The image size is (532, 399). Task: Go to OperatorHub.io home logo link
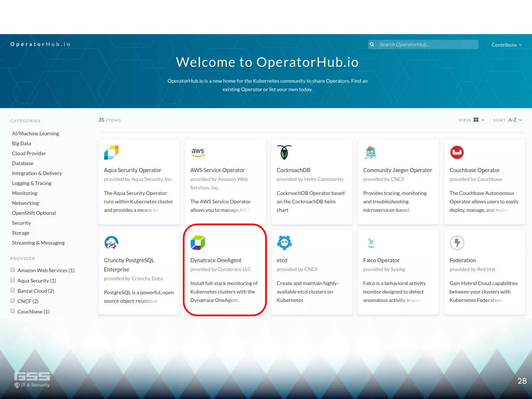pyautogui.click(x=40, y=44)
